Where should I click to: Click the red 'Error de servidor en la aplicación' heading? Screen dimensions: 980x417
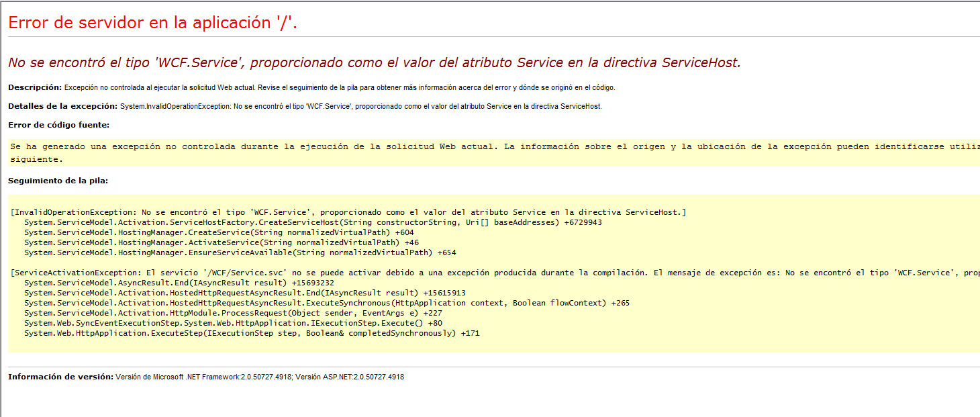coord(152,22)
